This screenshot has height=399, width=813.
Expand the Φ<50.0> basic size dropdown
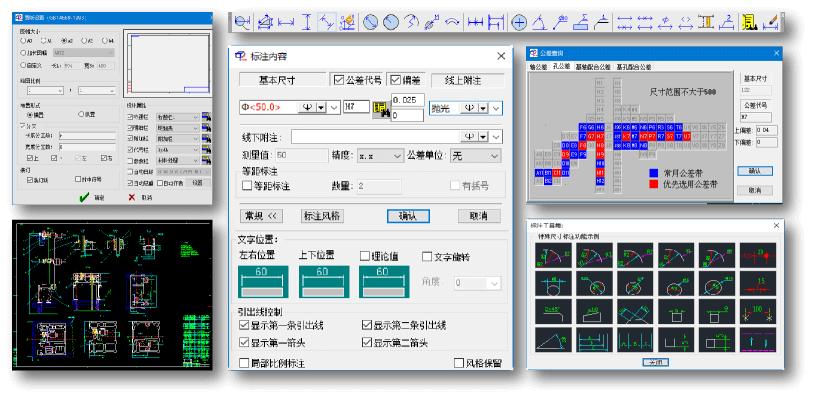coord(334,108)
